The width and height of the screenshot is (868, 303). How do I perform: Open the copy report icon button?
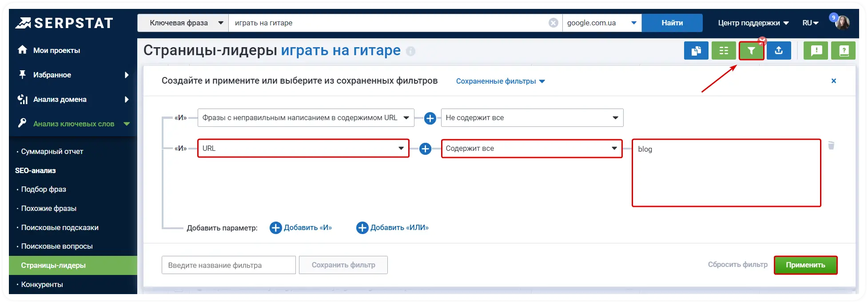(x=696, y=51)
